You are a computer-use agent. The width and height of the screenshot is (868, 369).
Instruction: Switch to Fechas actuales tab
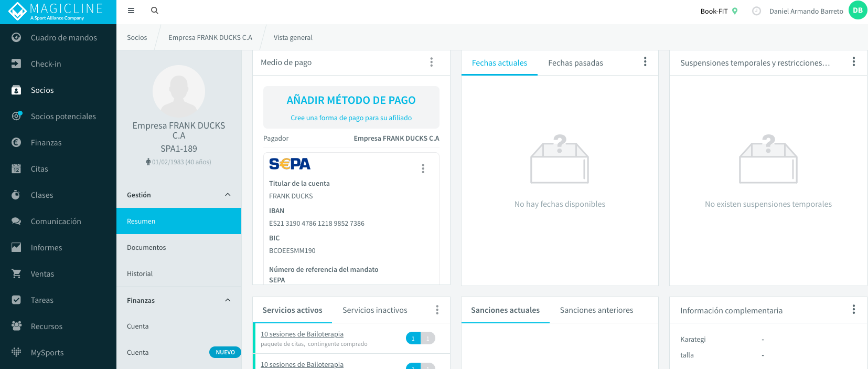point(499,63)
